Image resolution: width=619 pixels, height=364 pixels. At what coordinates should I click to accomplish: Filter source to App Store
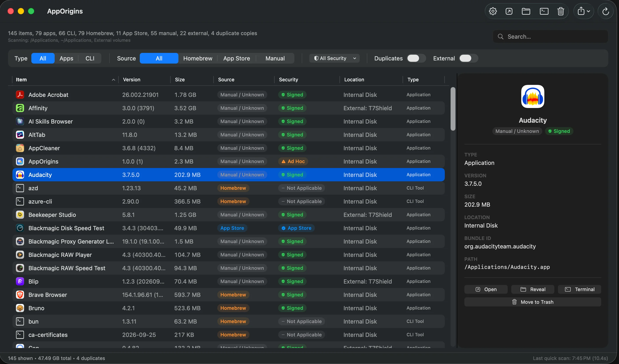(237, 58)
